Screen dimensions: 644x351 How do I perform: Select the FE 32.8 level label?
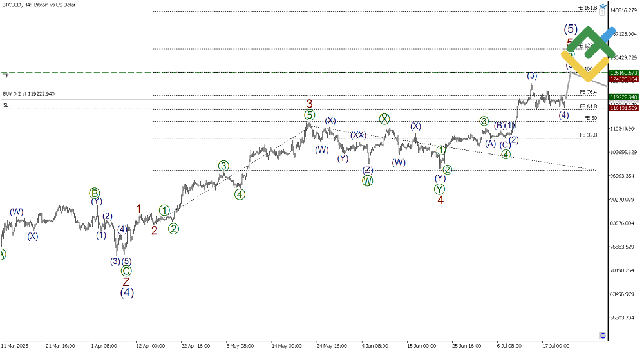click(x=588, y=135)
